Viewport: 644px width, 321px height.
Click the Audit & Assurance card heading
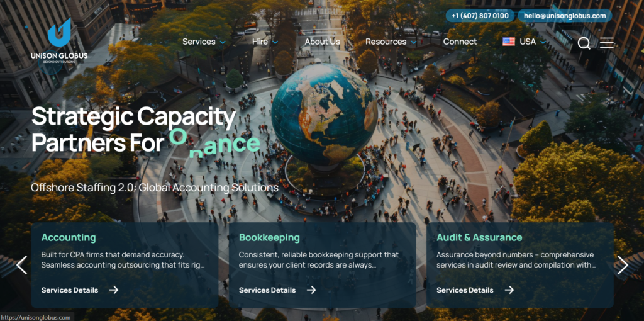click(x=479, y=237)
